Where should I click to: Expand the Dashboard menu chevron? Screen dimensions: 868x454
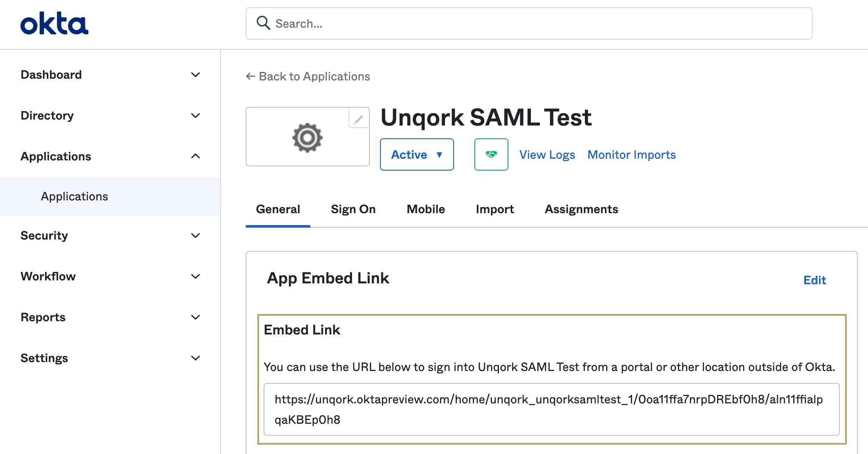pyautogui.click(x=196, y=75)
